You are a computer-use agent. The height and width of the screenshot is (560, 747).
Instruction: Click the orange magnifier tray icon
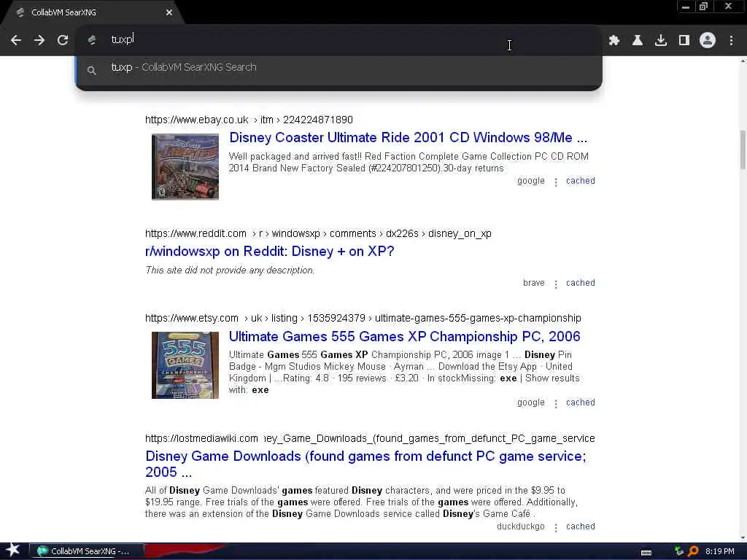pos(693,551)
